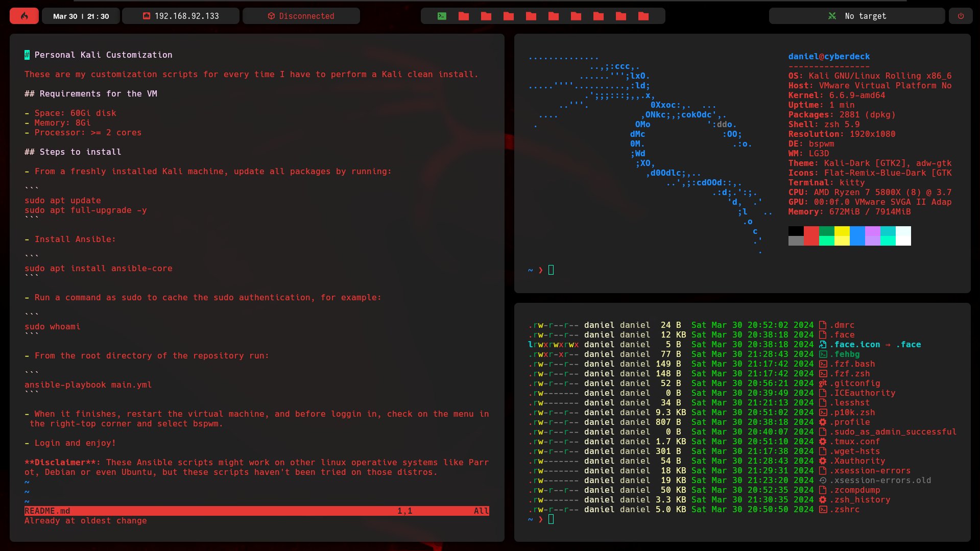Click the 'sudo apt full-upgrade -y' line

[86, 210]
